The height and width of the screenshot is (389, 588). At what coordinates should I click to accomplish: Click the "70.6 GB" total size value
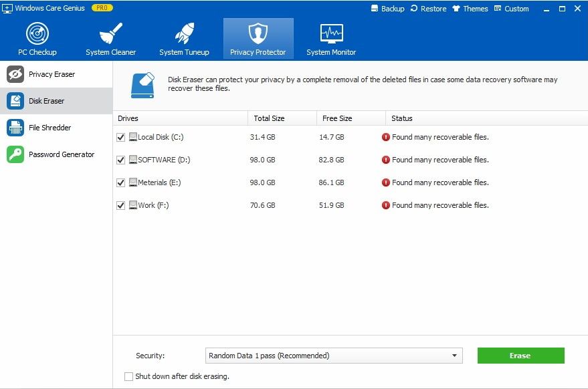coord(262,205)
